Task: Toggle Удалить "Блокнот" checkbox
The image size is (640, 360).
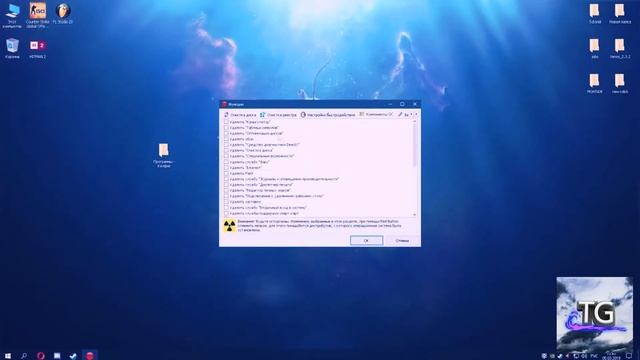Action: [226, 168]
